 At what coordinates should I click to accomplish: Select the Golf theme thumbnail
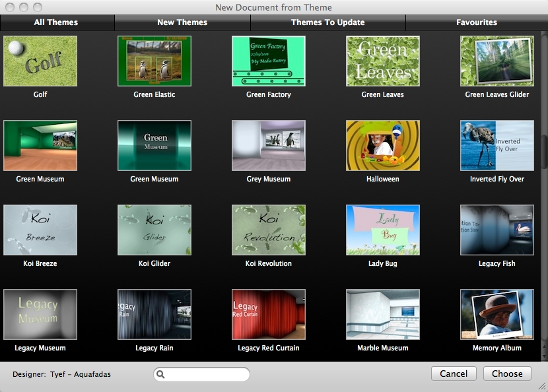pos(40,61)
